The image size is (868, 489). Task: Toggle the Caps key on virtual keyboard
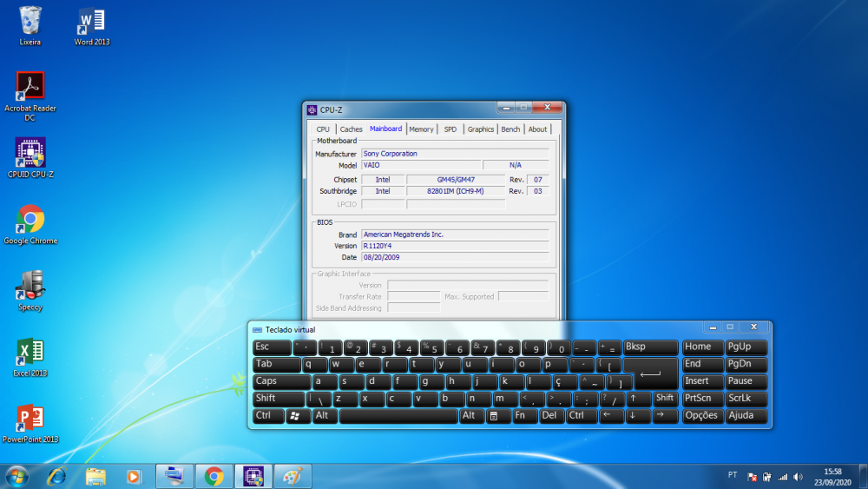coord(282,381)
